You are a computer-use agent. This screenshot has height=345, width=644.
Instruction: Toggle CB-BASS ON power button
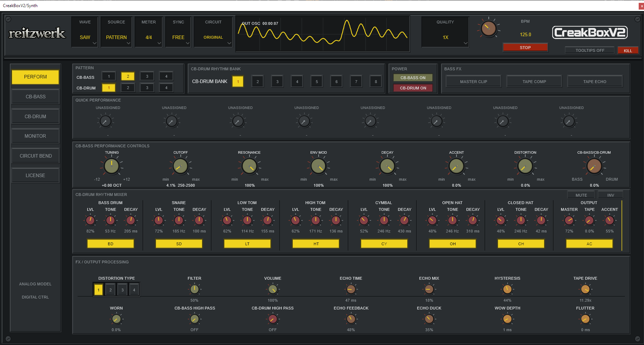[413, 78]
